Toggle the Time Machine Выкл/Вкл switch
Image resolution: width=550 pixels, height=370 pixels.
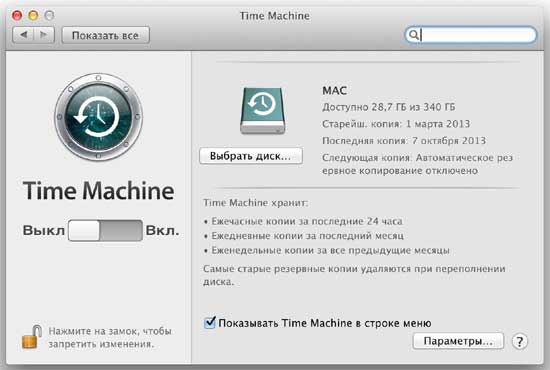pyautogui.click(x=105, y=230)
